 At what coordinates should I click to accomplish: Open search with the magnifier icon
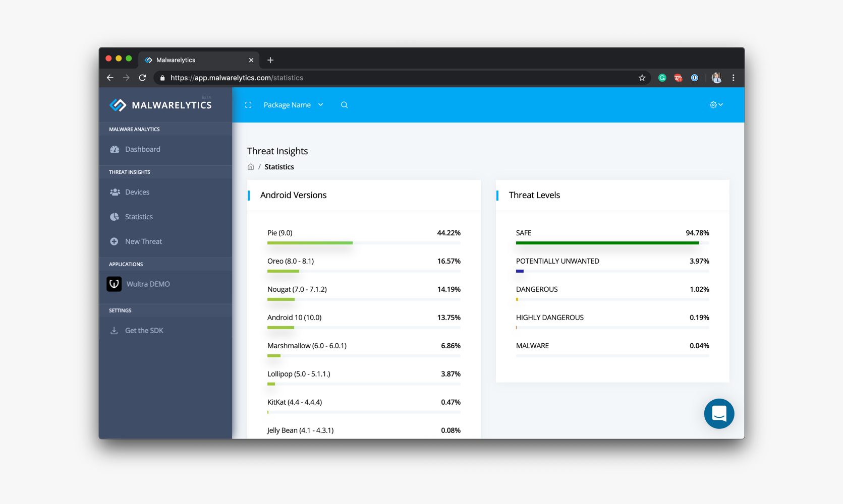click(344, 105)
